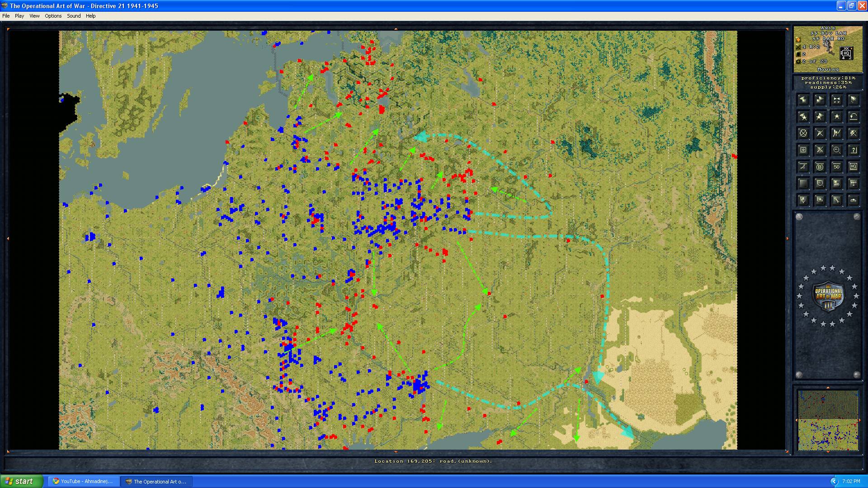Click the undo curved-arrow icon
Image resolution: width=868 pixels, height=488 pixels.
853,117
